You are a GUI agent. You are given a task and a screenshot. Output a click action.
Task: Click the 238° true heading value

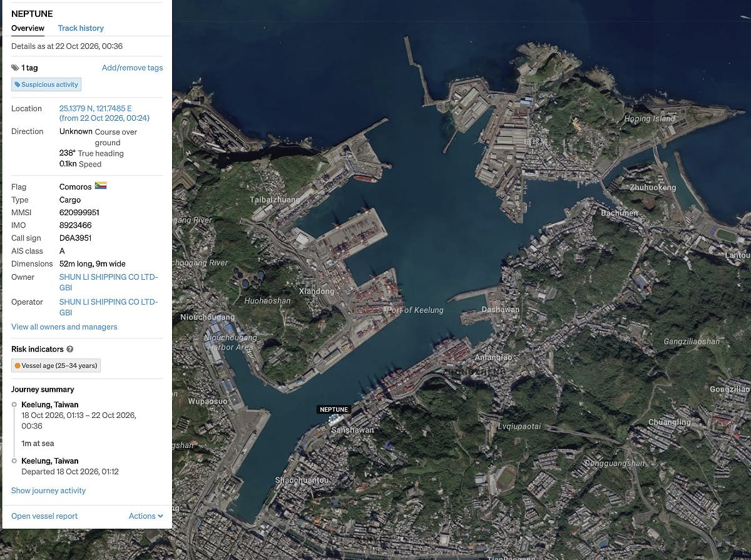pos(68,153)
